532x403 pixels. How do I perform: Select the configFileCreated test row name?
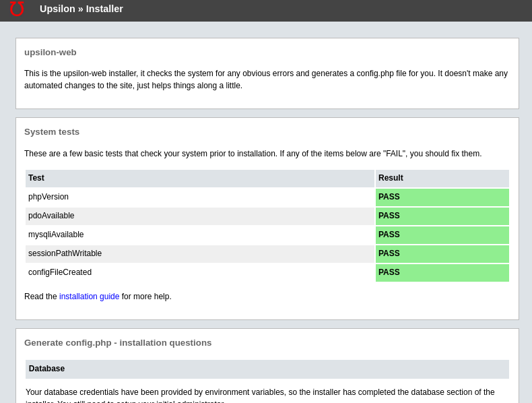coord(60,272)
